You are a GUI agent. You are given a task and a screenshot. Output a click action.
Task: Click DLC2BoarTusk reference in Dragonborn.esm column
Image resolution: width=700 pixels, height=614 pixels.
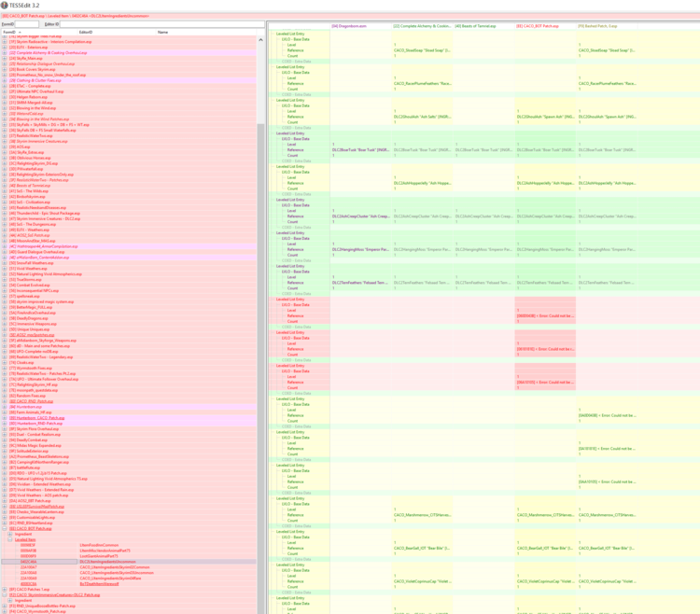click(360, 150)
